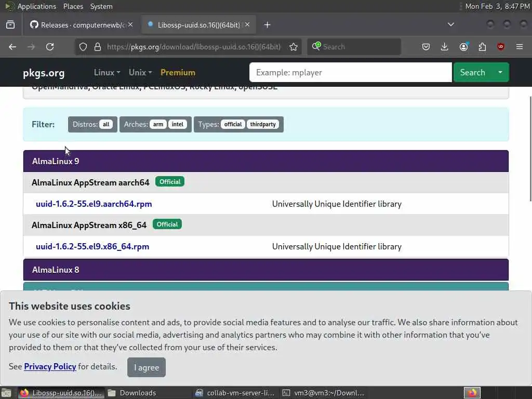Click the Official badge beside AppStream aarch64

170,181
